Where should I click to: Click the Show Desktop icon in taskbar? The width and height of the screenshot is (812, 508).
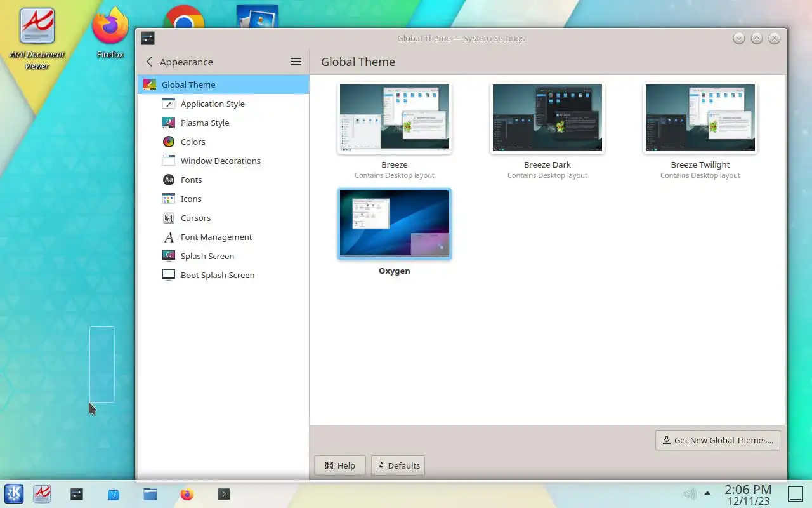796,493
